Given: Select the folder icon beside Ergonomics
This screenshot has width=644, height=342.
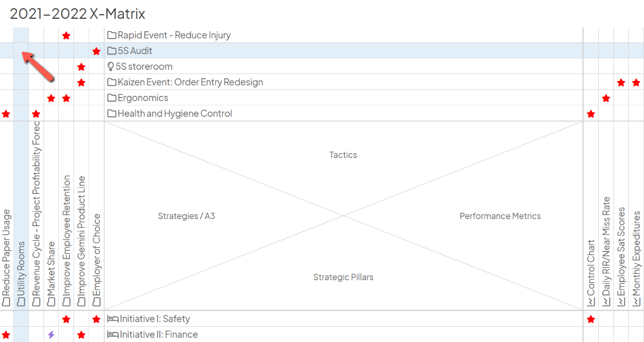Looking at the screenshot, I should [x=112, y=98].
